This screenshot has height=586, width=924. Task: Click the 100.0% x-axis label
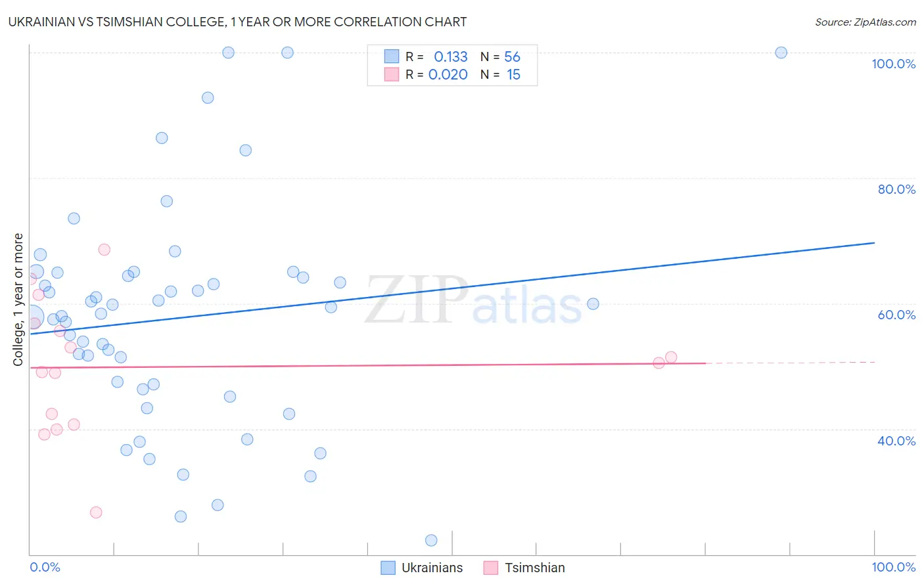pyautogui.click(x=893, y=567)
